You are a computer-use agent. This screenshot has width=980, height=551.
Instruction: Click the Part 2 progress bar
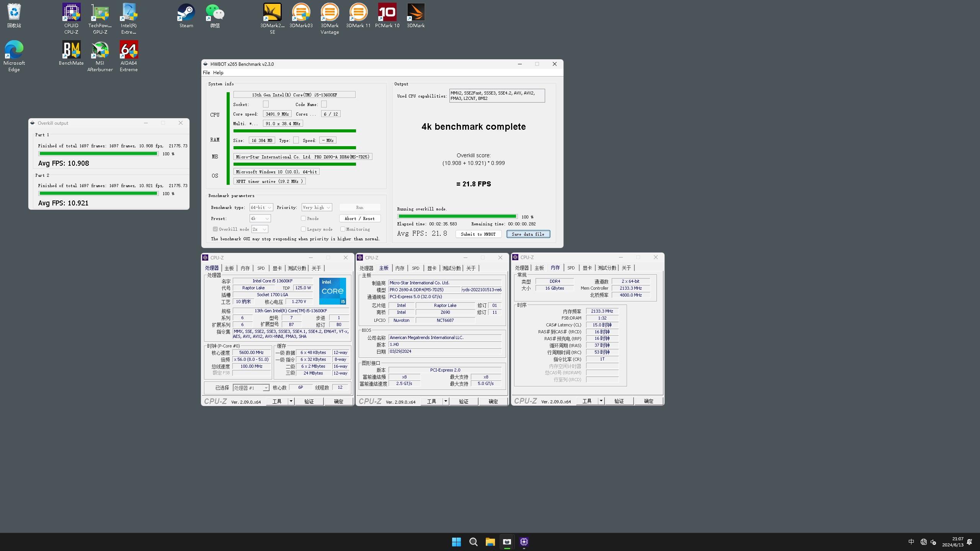point(98,194)
